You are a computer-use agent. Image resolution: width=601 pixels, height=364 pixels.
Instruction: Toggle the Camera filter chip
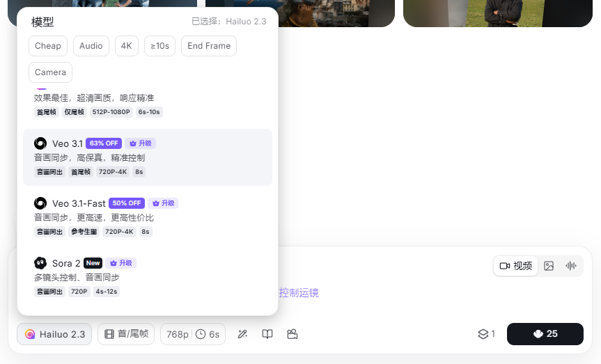click(x=50, y=72)
